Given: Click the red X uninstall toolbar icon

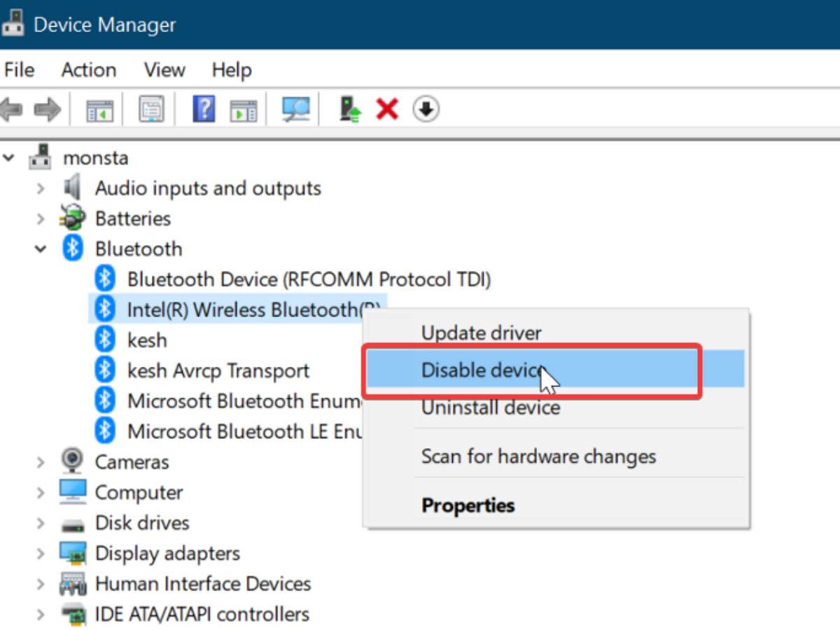Looking at the screenshot, I should [387, 109].
